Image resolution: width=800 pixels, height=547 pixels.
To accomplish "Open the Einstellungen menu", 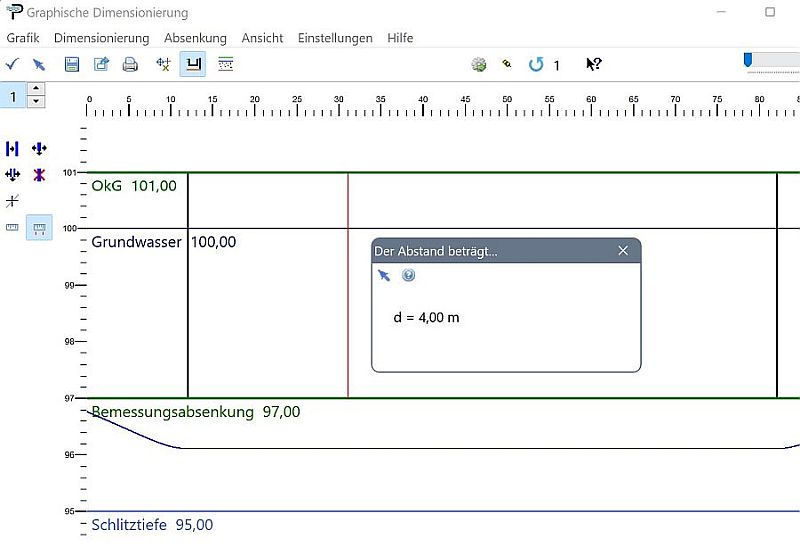I will pyautogui.click(x=335, y=38).
